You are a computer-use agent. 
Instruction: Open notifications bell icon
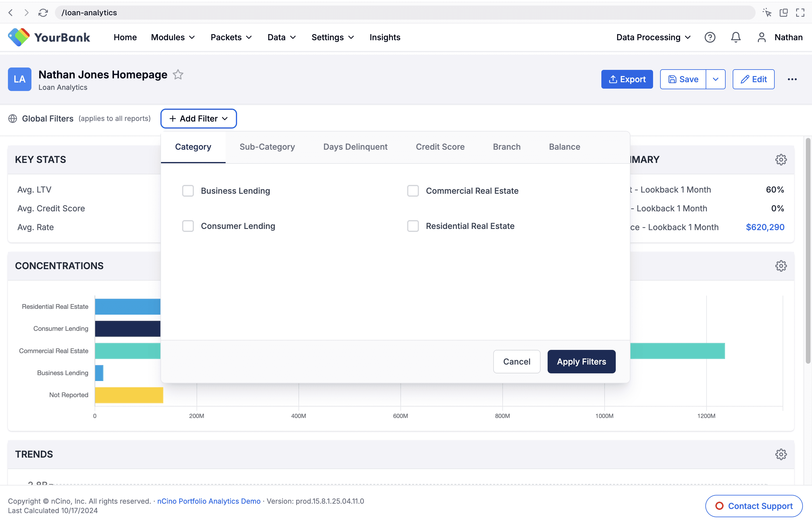coord(736,37)
